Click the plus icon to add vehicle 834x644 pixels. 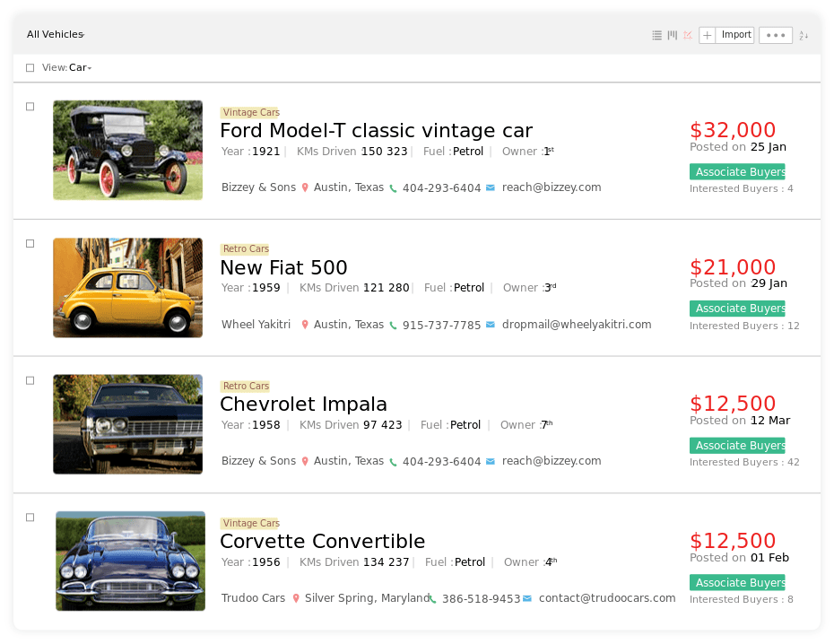(707, 35)
